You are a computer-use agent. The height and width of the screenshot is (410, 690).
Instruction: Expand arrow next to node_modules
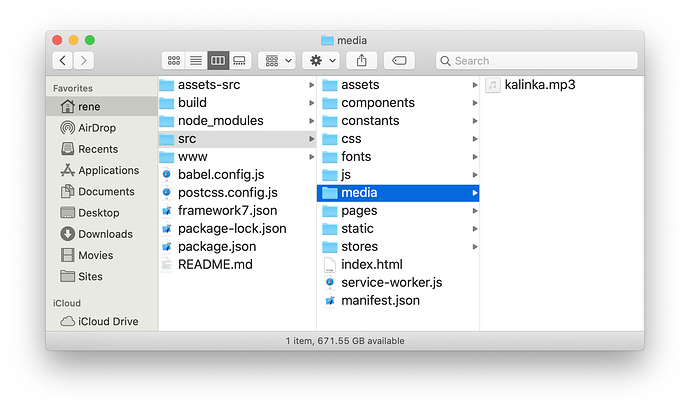point(312,121)
